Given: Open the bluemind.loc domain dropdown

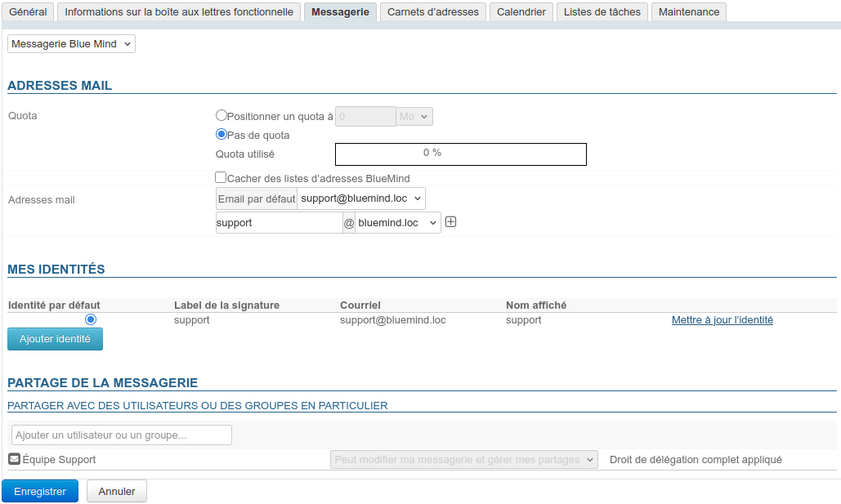Looking at the screenshot, I should pos(398,222).
